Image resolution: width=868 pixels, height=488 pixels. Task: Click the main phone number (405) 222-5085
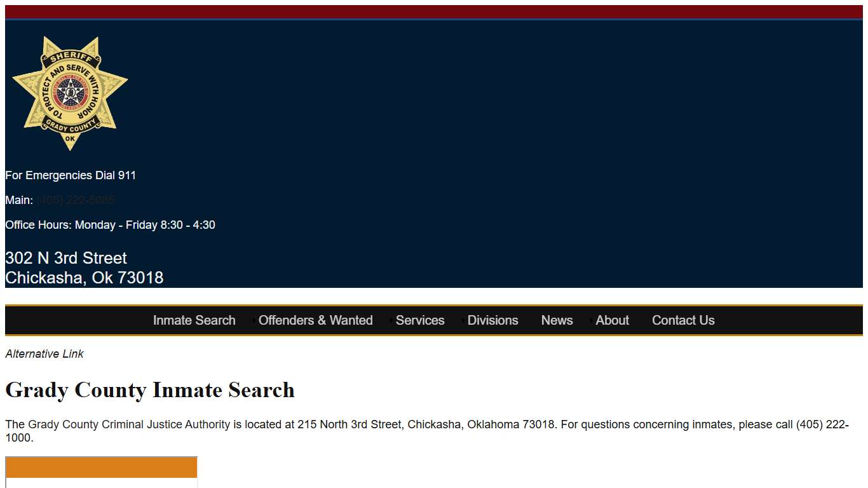[75, 200]
